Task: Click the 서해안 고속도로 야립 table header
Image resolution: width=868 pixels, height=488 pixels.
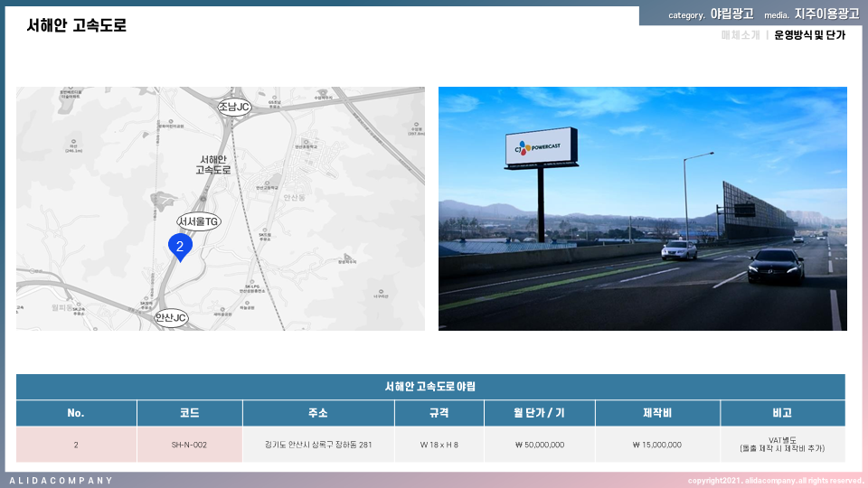Action: (x=430, y=387)
